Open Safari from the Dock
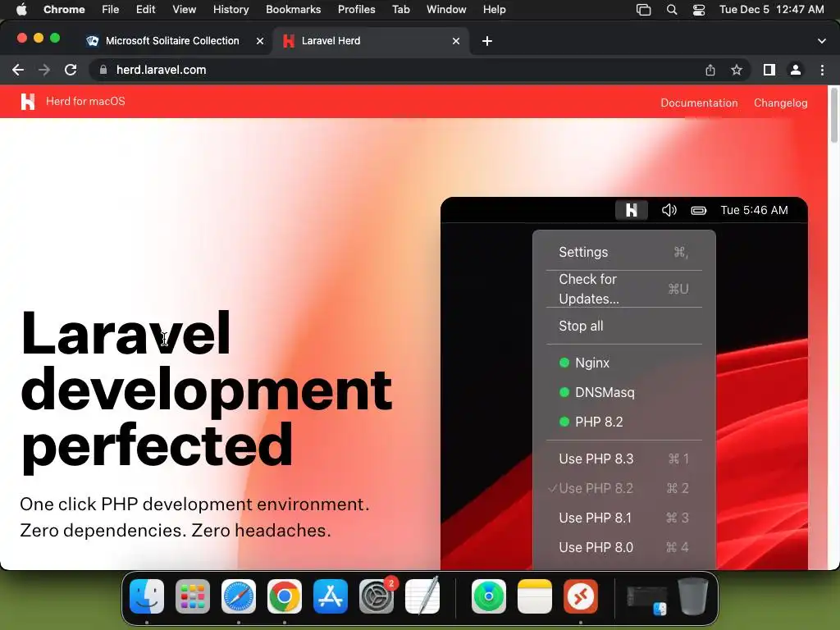This screenshot has height=630, width=840. [x=239, y=596]
